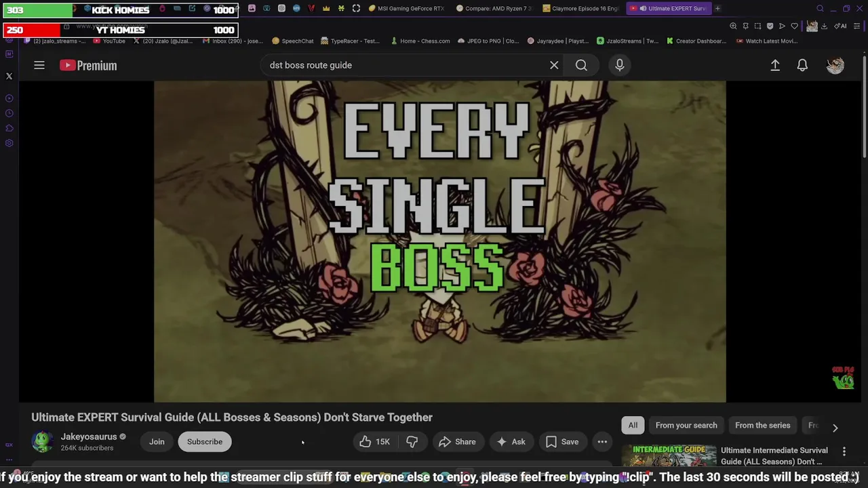Share this video
The image size is (868, 488).
click(458, 442)
